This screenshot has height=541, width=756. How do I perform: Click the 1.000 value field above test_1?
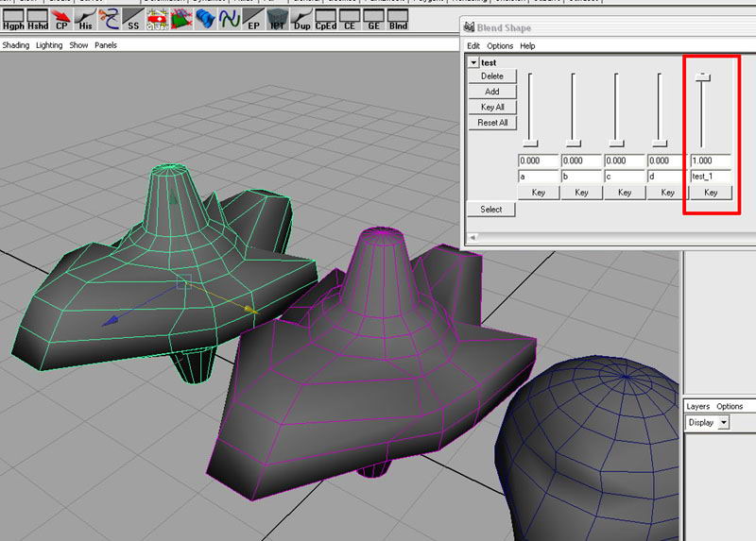pos(711,161)
